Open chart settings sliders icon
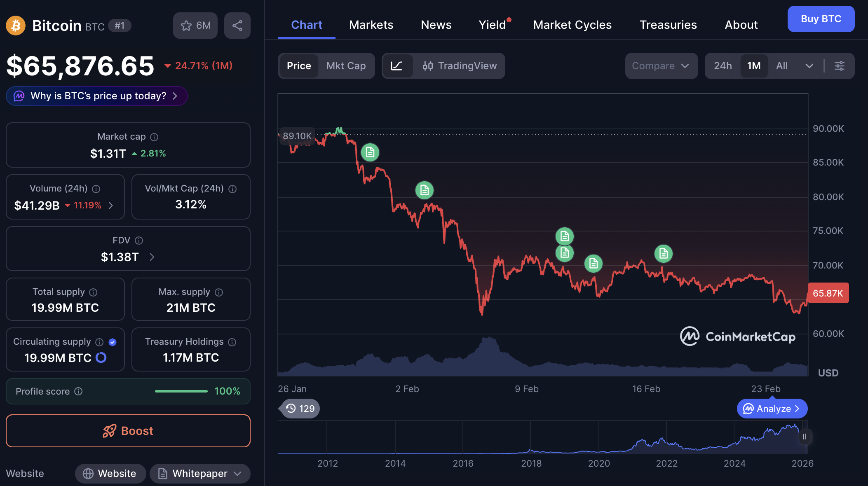 pos(840,66)
